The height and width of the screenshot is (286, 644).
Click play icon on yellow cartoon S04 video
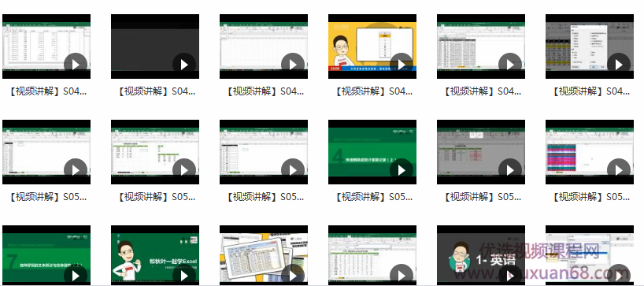pos(402,65)
